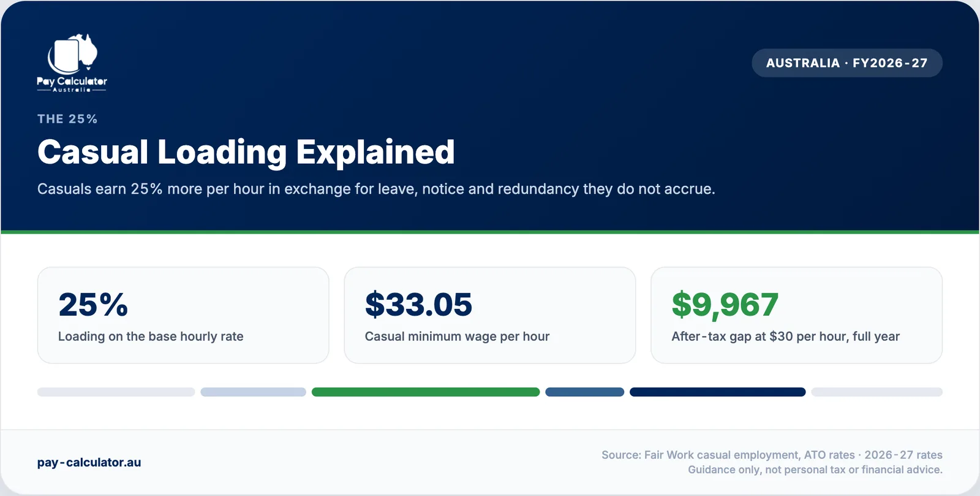Screen dimensions: 980x496
Task: Click the guidance-only disclaimer text
Action: coord(815,470)
